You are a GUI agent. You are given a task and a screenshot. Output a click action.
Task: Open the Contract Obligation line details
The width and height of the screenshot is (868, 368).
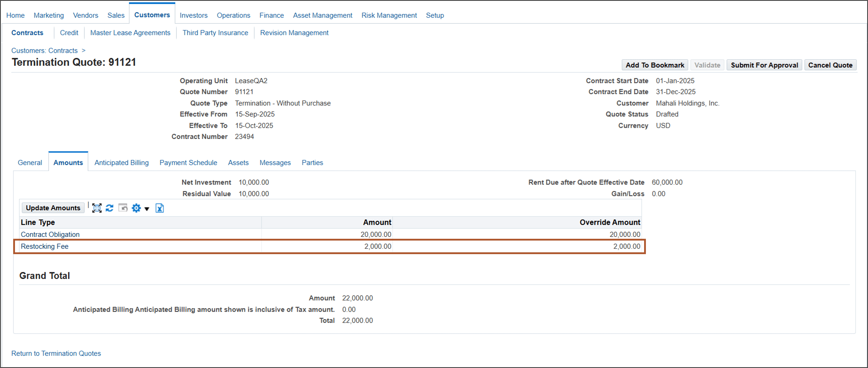click(x=50, y=234)
